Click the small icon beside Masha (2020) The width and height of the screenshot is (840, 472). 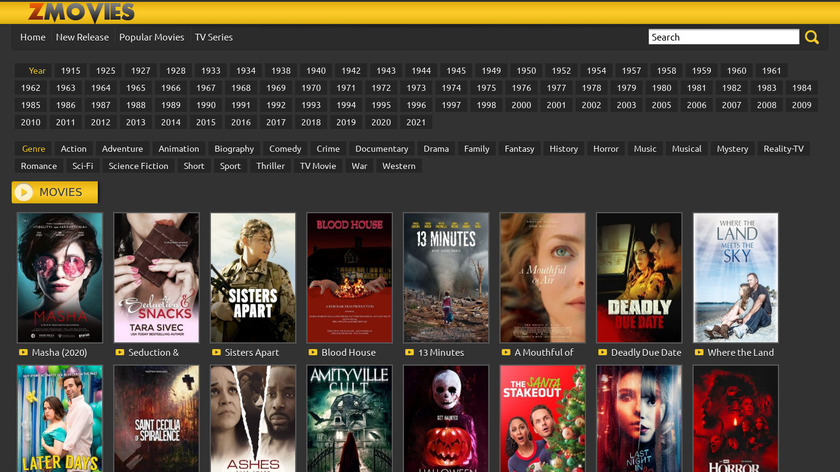pyautogui.click(x=23, y=352)
